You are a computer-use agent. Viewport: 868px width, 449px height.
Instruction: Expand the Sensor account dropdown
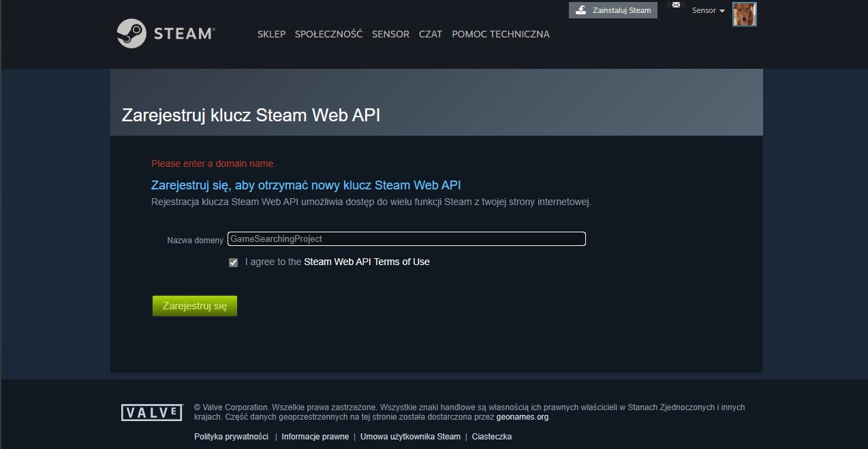709,10
